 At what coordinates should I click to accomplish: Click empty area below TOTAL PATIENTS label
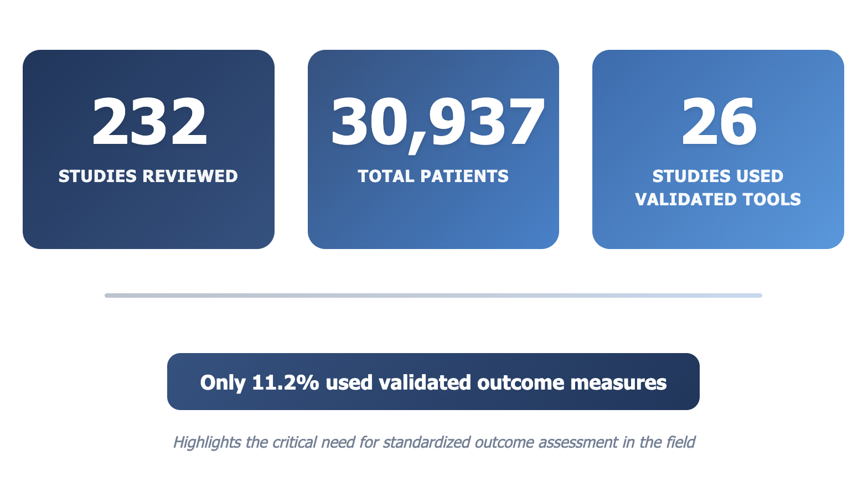(x=433, y=219)
